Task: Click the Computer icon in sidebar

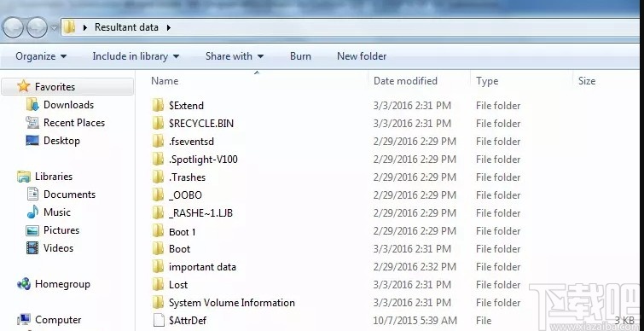Action: click(24, 320)
